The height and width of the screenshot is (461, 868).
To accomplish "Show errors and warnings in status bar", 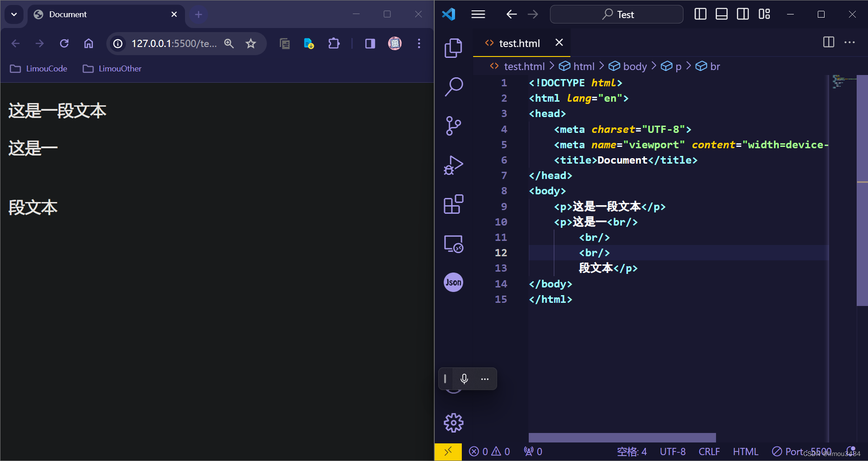I will 489,452.
